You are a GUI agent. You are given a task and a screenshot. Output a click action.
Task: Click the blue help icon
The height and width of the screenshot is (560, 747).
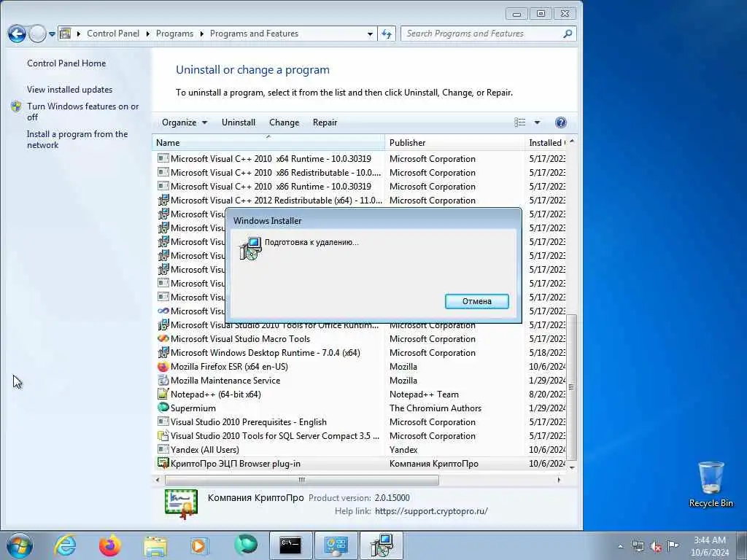[561, 122]
